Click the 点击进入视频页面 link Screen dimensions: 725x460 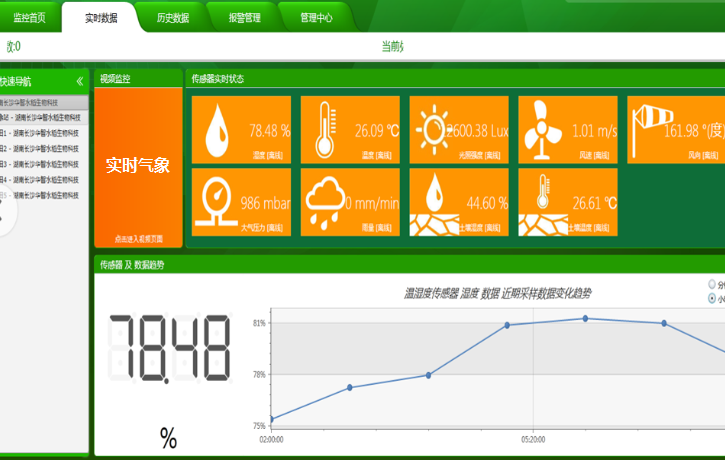click(138, 239)
